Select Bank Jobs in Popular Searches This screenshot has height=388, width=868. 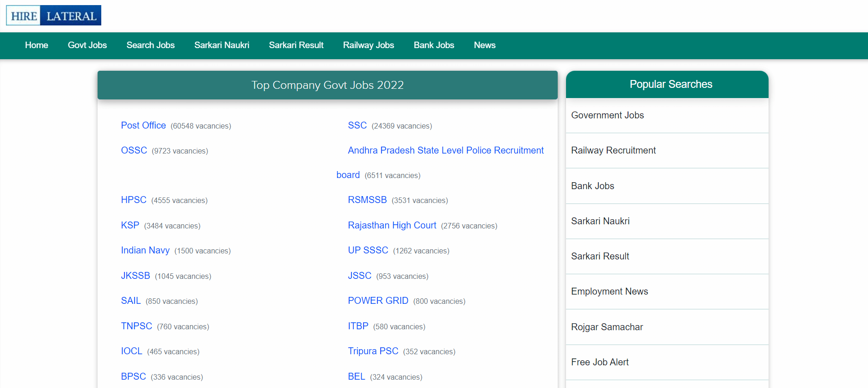pyautogui.click(x=593, y=186)
